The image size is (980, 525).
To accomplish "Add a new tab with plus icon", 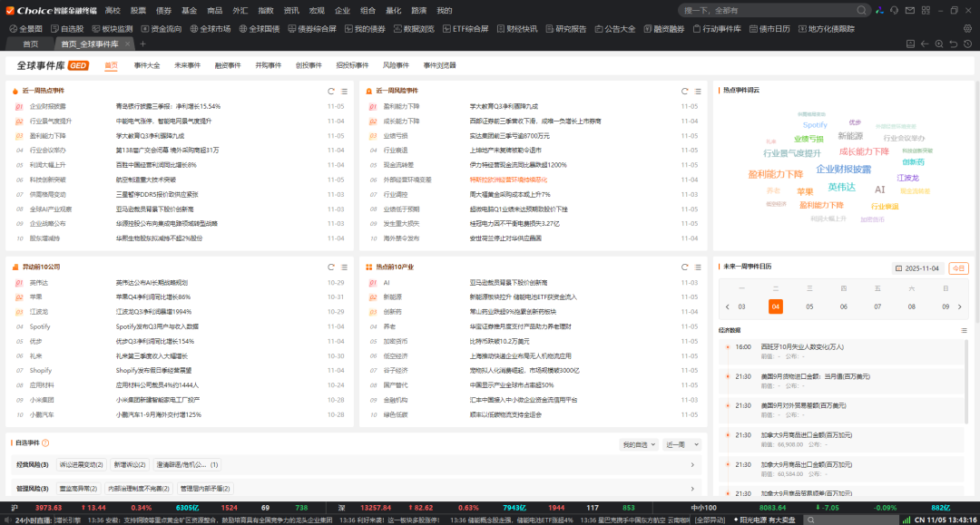I will [142, 44].
